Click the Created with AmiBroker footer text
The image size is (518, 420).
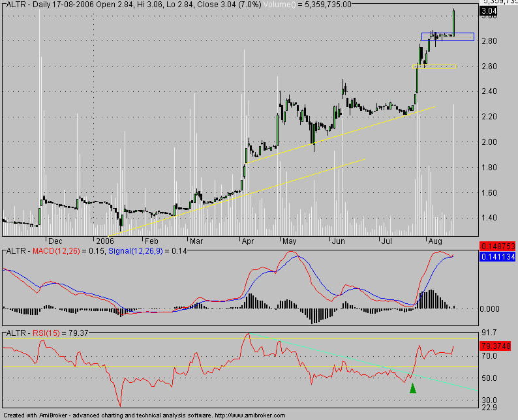coord(144,415)
